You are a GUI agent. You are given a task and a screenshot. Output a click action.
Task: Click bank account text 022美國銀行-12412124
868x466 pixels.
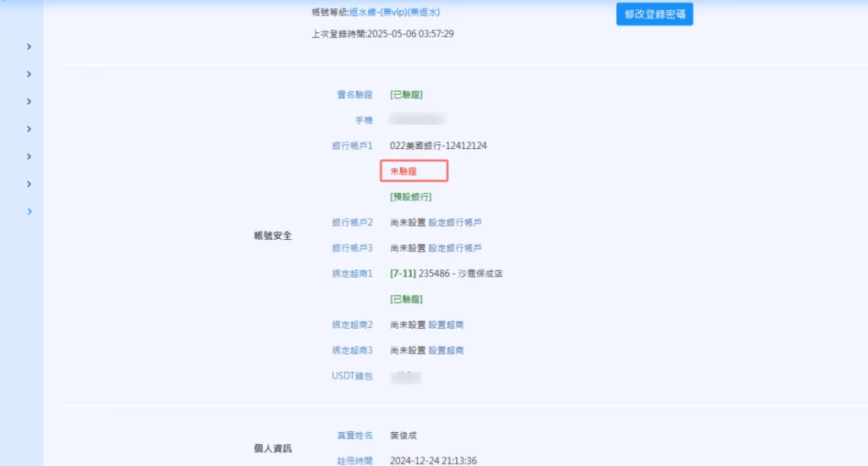pyautogui.click(x=438, y=146)
